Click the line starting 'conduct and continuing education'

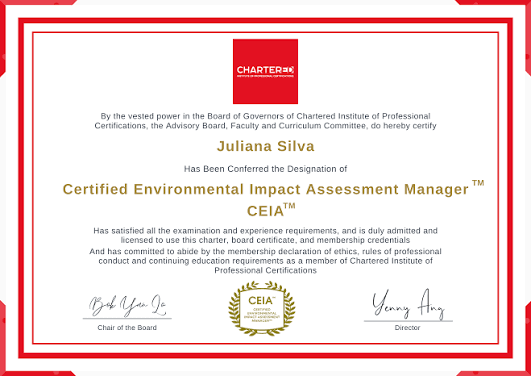click(x=266, y=261)
